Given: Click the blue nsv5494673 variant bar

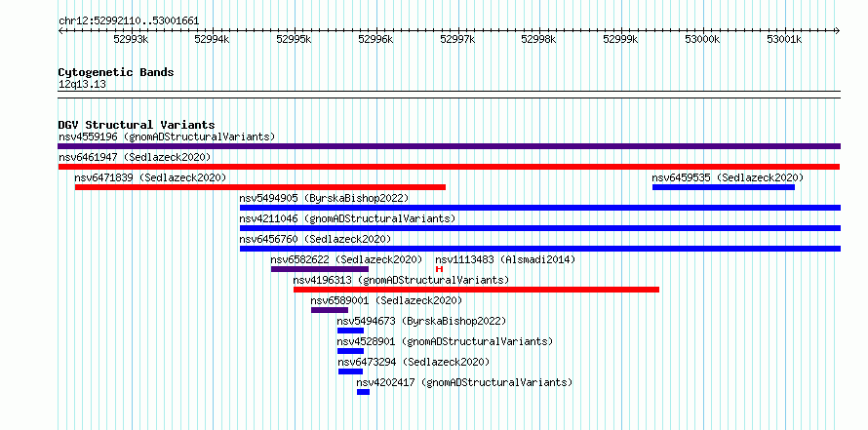Looking at the screenshot, I should tap(350, 331).
